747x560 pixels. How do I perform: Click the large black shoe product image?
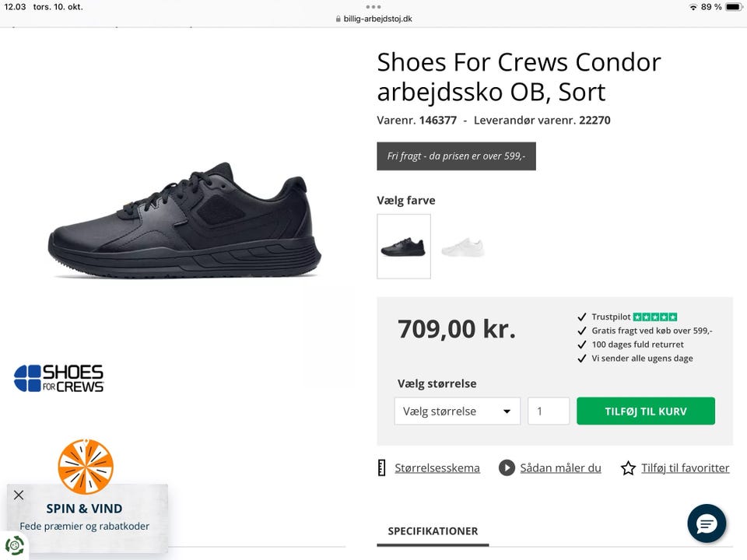pos(184,219)
